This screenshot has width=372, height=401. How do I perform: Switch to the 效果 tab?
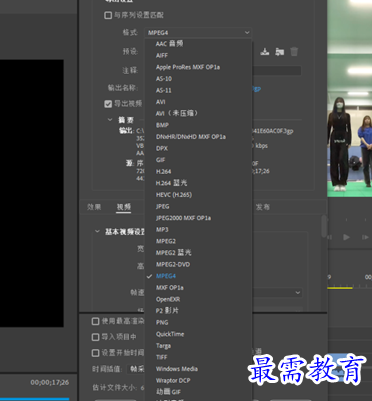coord(94,207)
